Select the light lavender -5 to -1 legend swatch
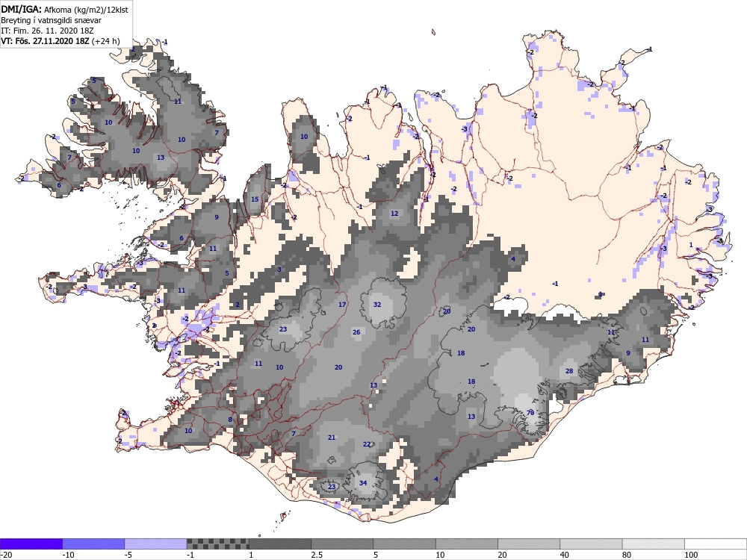Viewport: 747px width, 560px height. pyautogui.click(x=156, y=544)
